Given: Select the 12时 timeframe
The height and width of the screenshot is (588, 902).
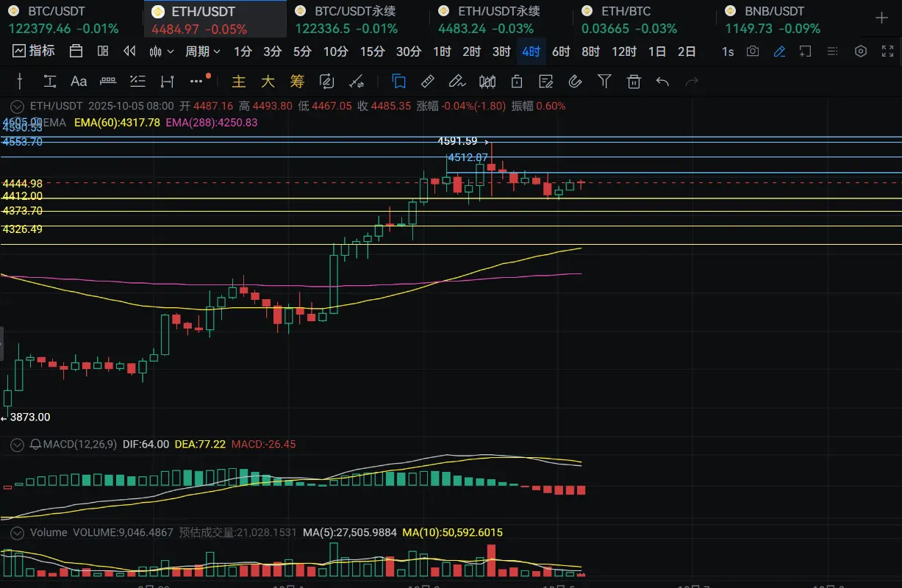Looking at the screenshot, I should click(x=624, y=51).
